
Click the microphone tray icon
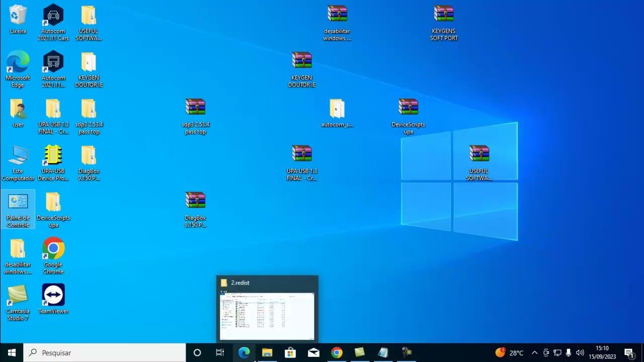pyautogui.click(x=569, y=352)
